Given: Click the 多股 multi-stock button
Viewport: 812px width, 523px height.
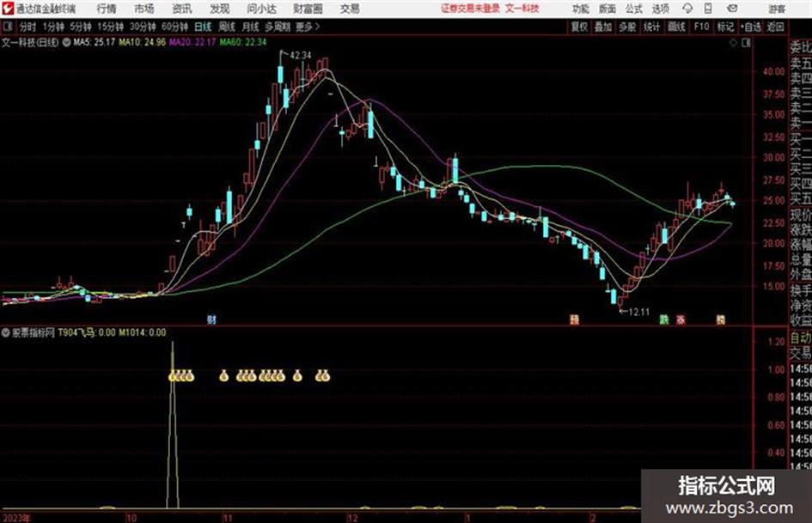Looking at the screenshot, I should coord(627,27).
